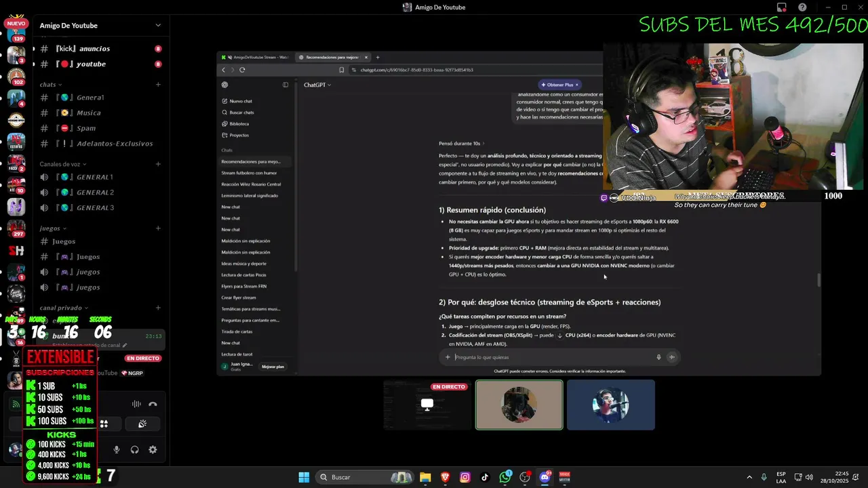Toggle the microphone mute button
The height and width of the screenshot is (488, 868).
pyautogui.click(x=117, y=449)
